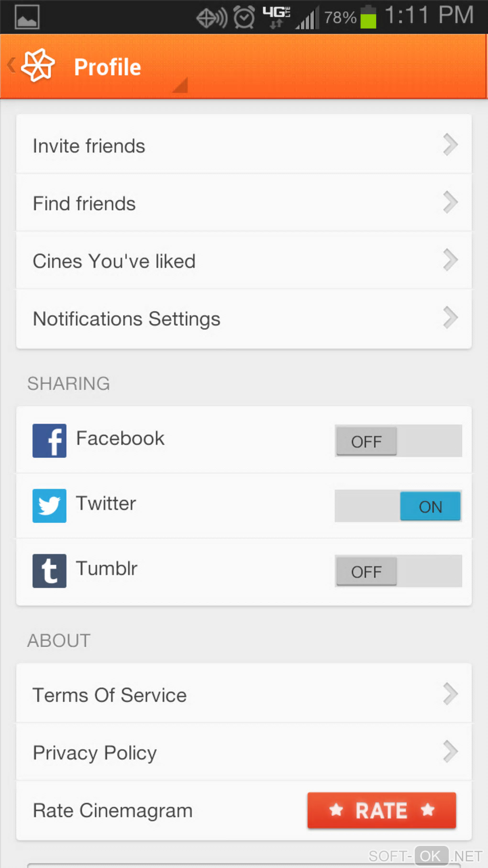Tap the picture notification icon

[x=27, y=17]
